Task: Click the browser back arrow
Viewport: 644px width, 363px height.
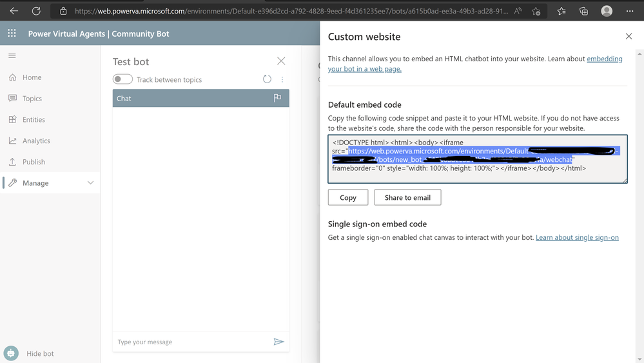Action: [x=14, y=11]
